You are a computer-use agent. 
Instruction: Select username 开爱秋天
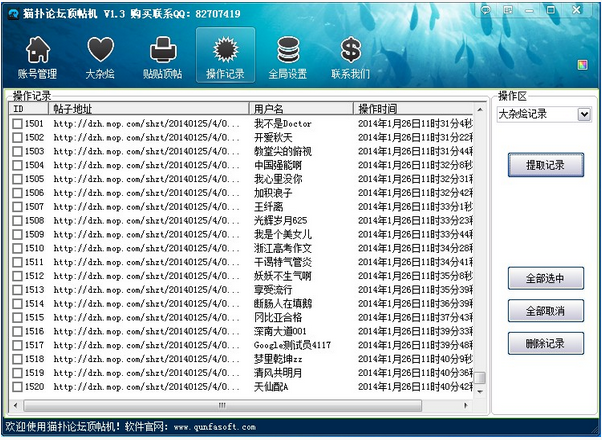point(273,137)
